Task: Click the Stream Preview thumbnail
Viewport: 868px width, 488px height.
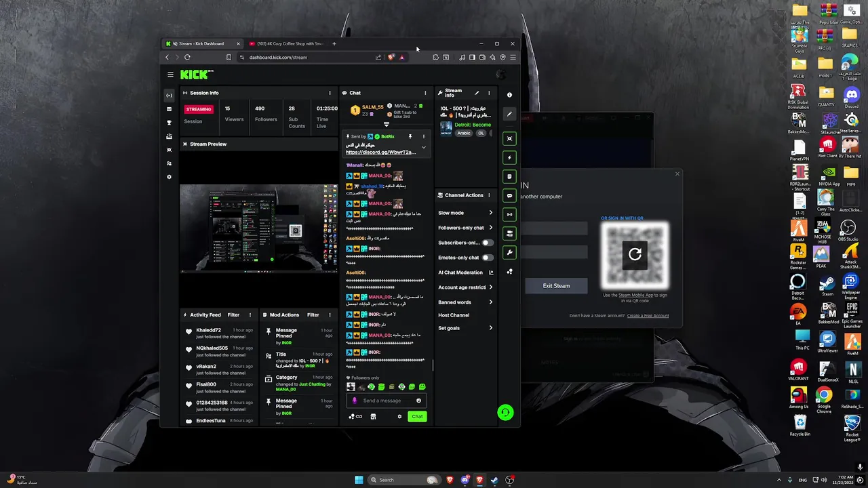Action: (258, 228)
